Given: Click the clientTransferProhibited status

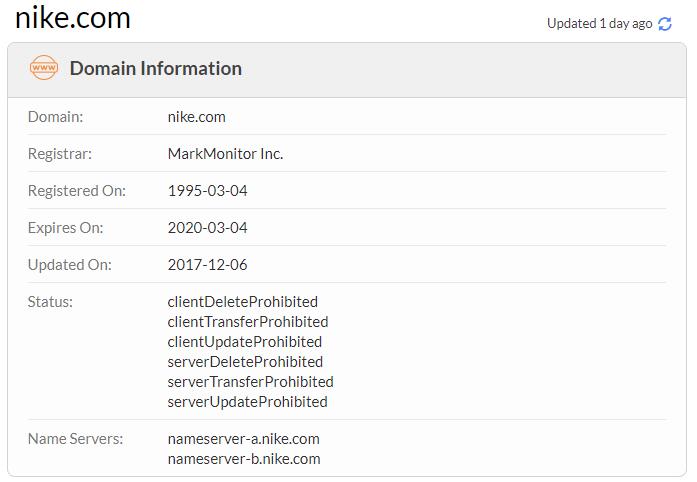Looking at the screenshot, I should 248,321.
